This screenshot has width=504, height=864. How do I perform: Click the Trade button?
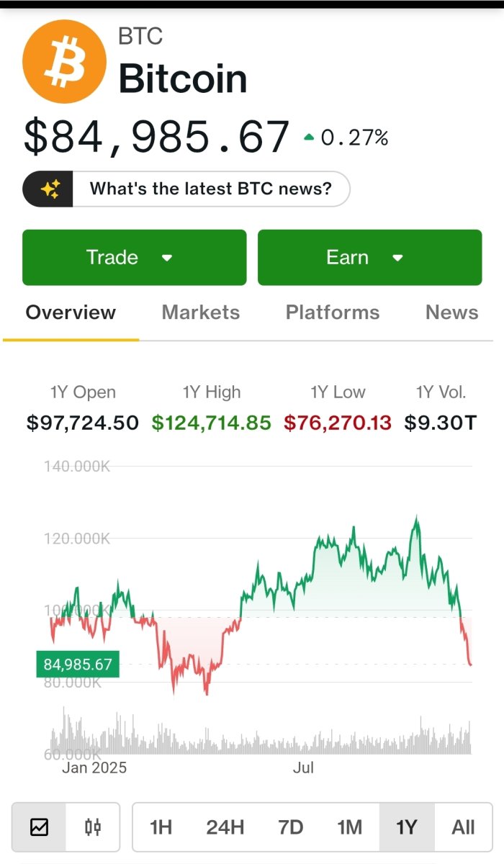(x=134, y=257)
